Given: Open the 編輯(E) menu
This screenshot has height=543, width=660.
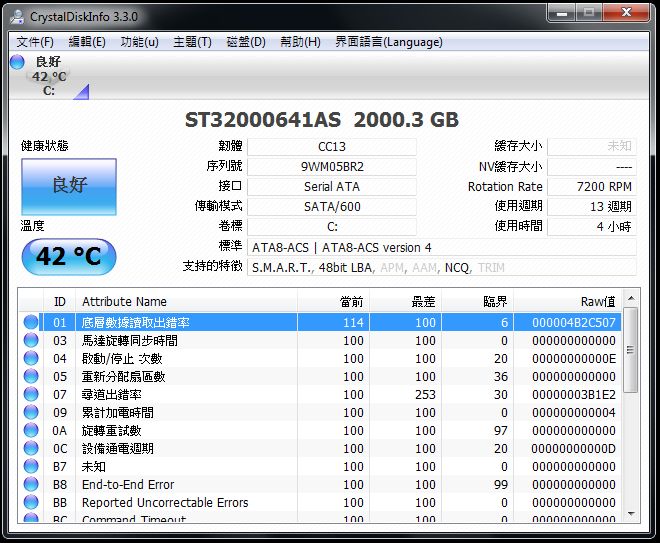Looking at the screenshot, I should pos(87,42).
